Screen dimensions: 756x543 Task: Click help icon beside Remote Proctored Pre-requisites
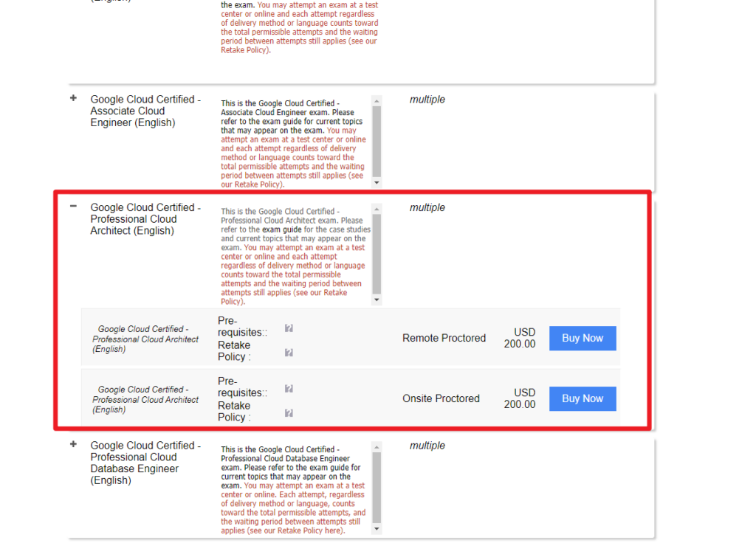coord(289,328)
